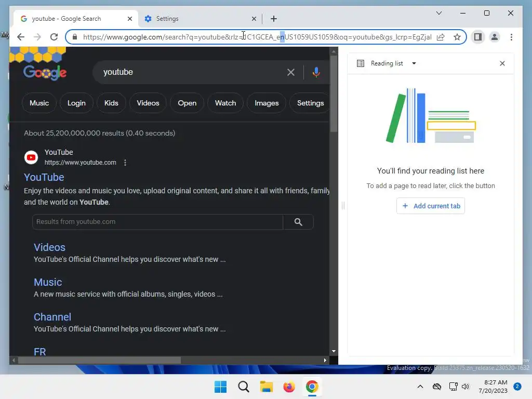Viewport: 532px width, 399px height.
Task: Click the https://www.youtube.com URL text
Action: tap(80, 163)
